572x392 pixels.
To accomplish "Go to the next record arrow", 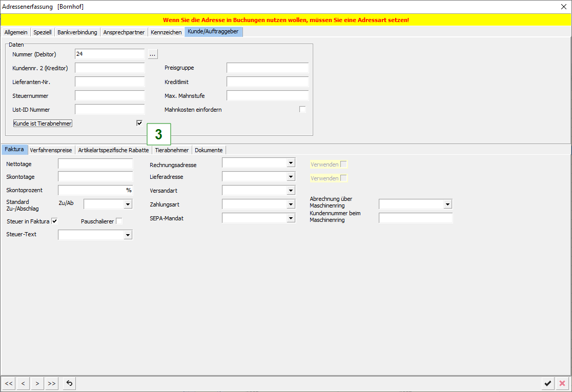I will (37, 383).
